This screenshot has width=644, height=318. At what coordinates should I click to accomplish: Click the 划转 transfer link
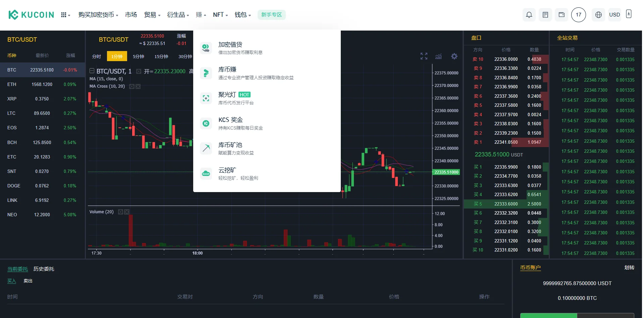pos(629,268)
